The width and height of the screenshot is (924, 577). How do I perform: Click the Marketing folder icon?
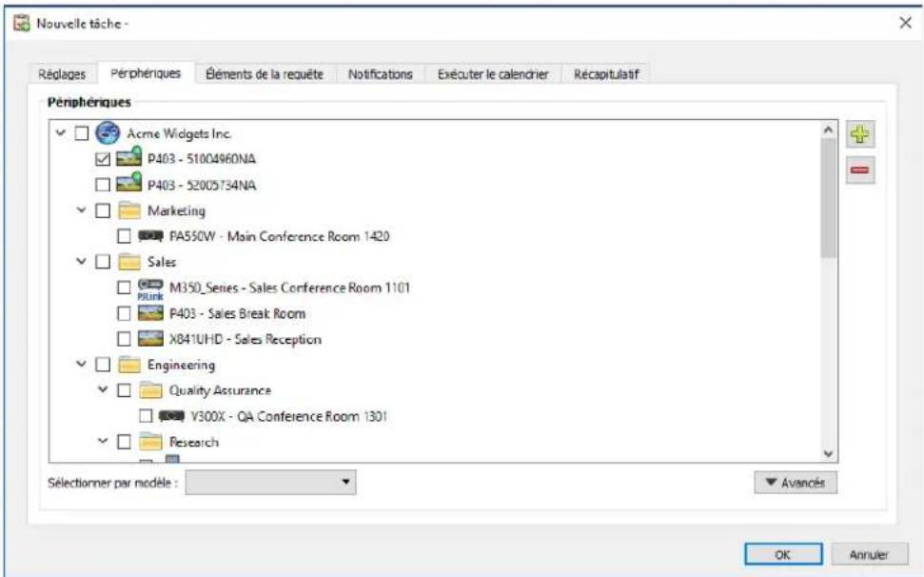[128, 210]
